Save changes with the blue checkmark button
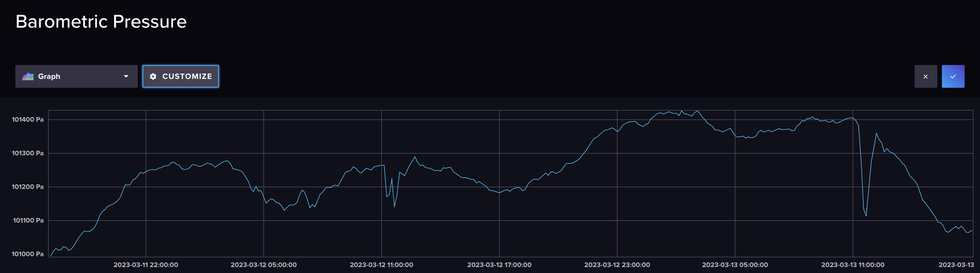The height and width of the screenshot is (273, 980). click(x=953, y=77)
